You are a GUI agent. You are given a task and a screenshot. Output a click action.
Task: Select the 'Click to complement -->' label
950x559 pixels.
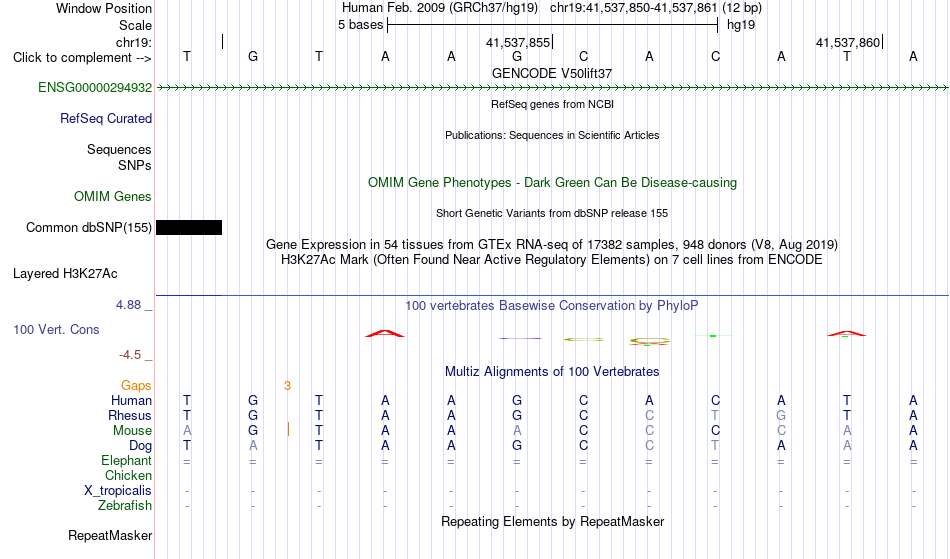pos(82,58)
